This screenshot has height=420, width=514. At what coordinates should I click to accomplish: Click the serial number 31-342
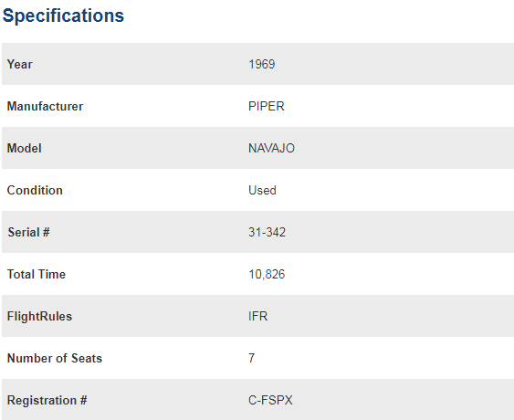click(267, 232)
